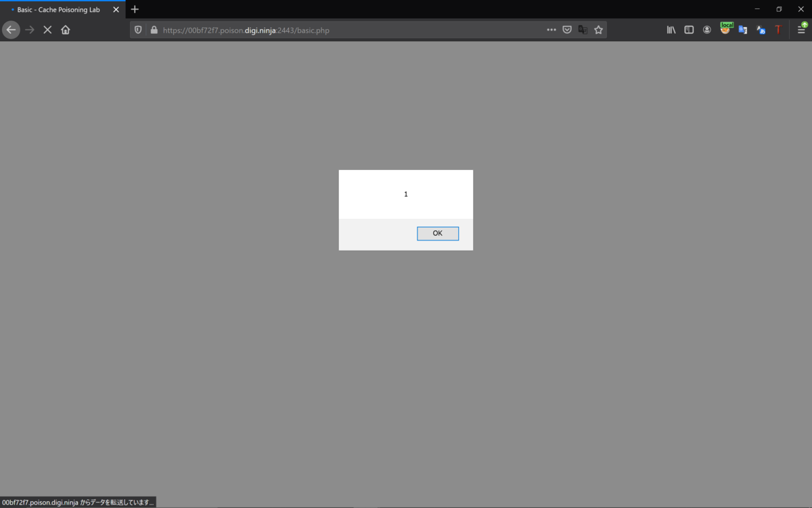Open the Google Translate extension icon
Image resolution: width=812 pixels, height=508 pixels.
click(x=742, y=29)
